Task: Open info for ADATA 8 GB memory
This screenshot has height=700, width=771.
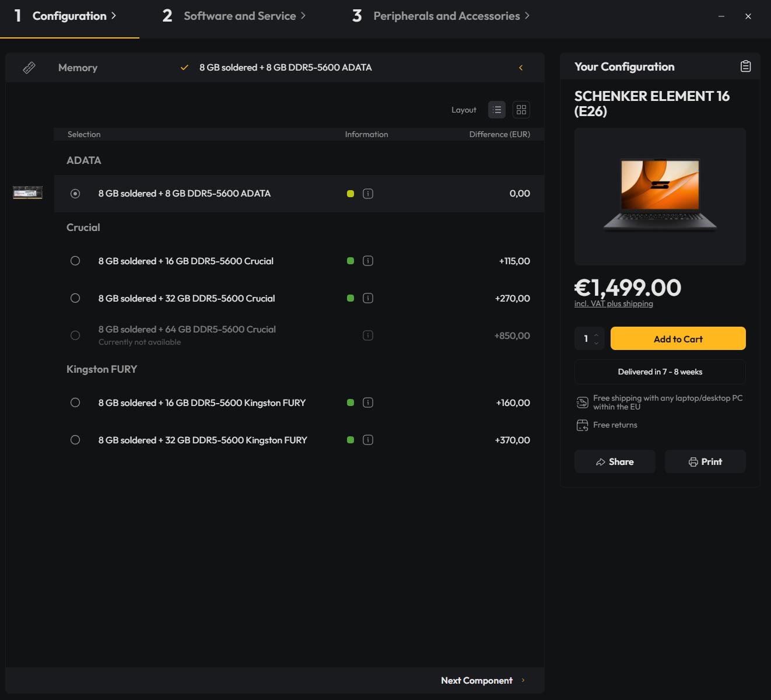Action: pyautogui.click(x=368, y=194)
